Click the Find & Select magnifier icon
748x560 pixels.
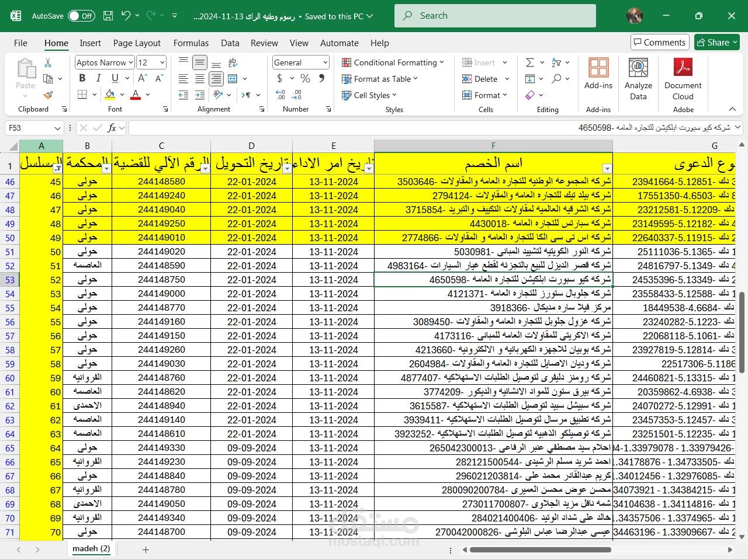coord(556,78)
